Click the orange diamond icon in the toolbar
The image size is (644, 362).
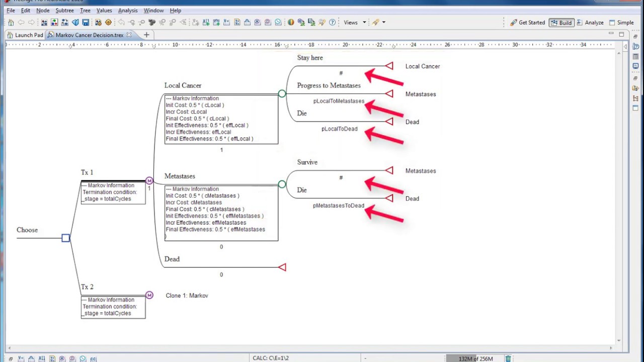click(108, 23)
